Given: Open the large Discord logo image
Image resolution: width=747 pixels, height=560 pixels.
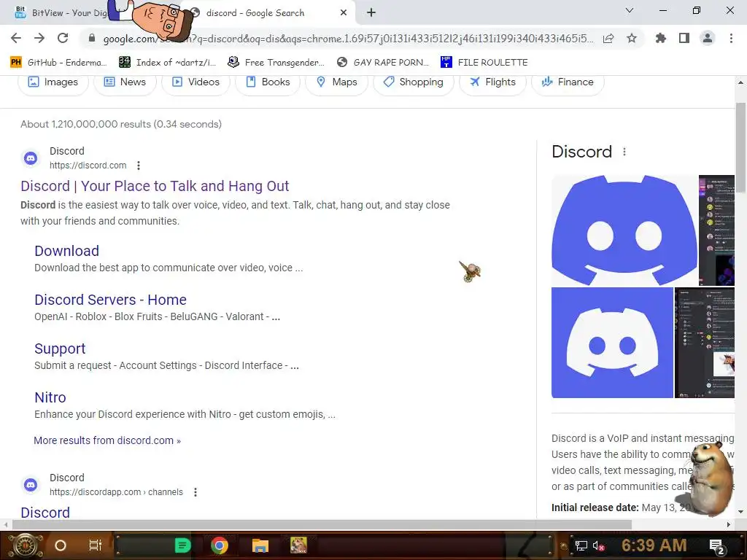Looking at the screenshot, I should (624, 230).
